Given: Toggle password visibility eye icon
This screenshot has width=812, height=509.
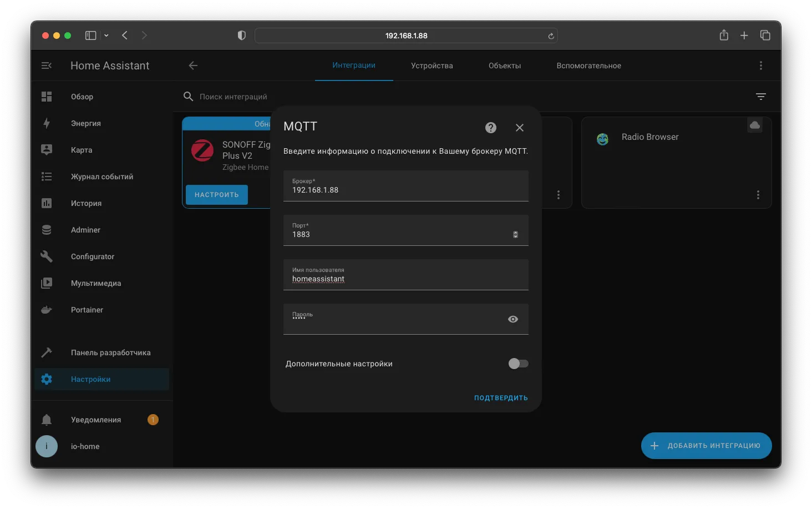Looking at the screenshot, I should (513, 319).
